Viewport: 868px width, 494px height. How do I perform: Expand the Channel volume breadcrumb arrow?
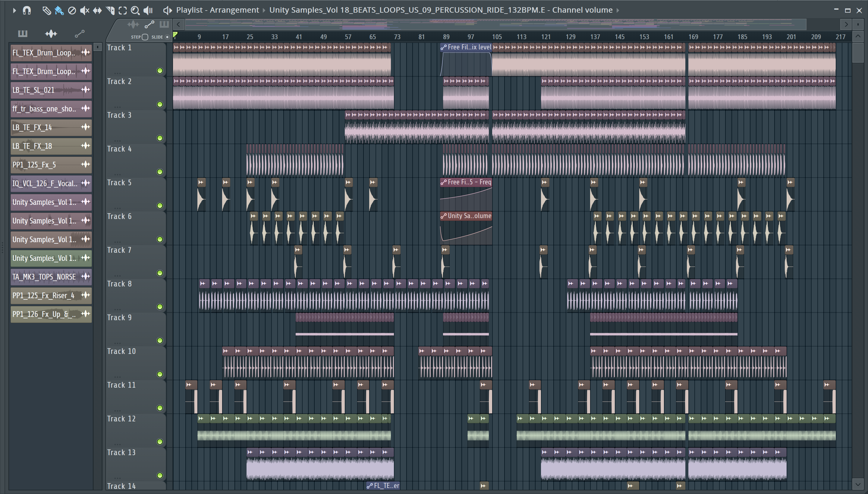(x=618, y=11)
